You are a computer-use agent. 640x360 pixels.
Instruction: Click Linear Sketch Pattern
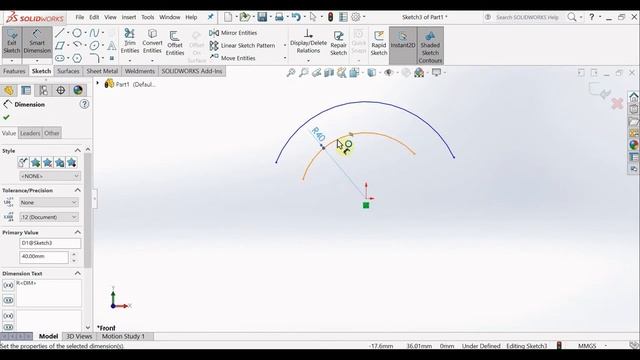(x=242, y=45)
